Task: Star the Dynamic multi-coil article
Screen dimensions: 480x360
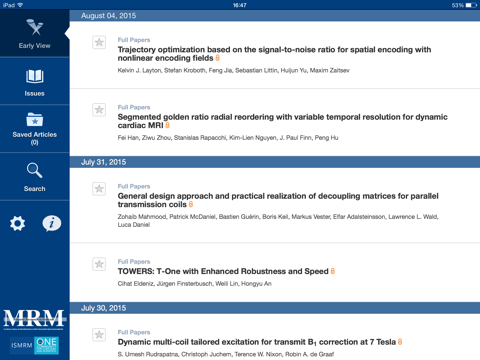Action: click(99, 335)
